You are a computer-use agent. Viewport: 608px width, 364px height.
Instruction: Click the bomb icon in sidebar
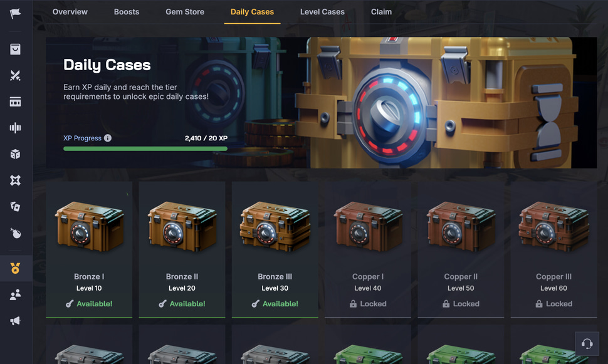pyautogui.click(x=15, y=233)
